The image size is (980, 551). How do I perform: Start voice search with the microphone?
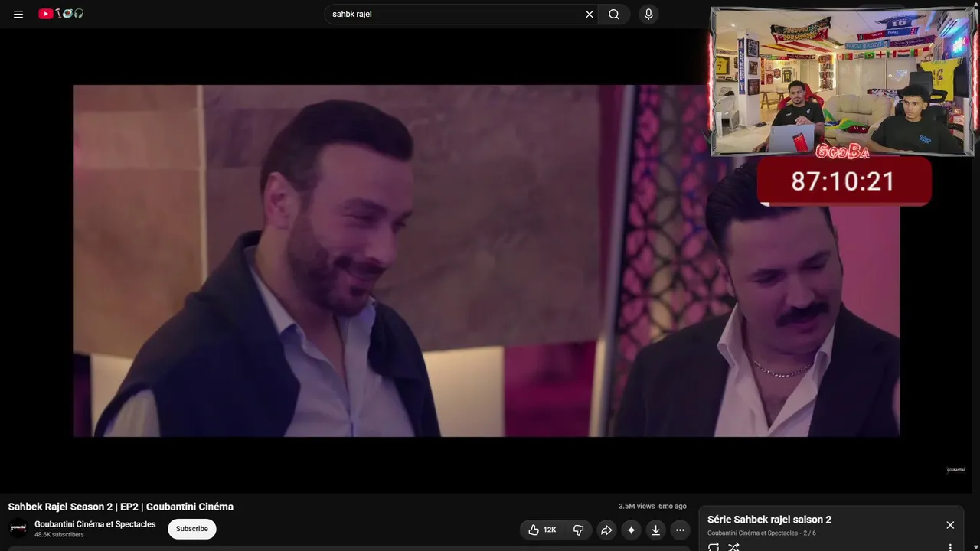(648, 14)
